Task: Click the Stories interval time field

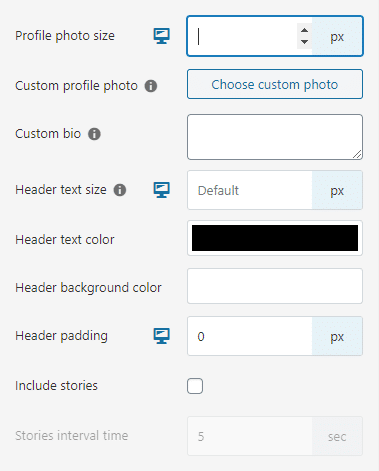Action: (x=250, y=436)
